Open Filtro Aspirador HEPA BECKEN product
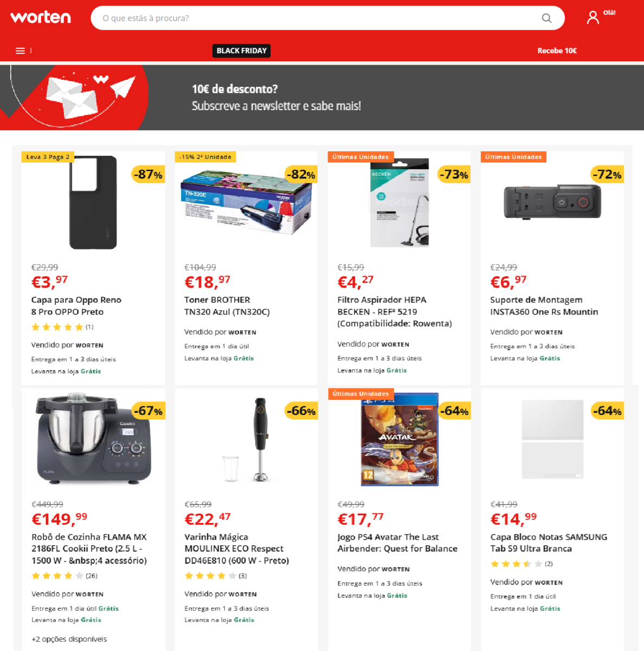 [395, 311]
